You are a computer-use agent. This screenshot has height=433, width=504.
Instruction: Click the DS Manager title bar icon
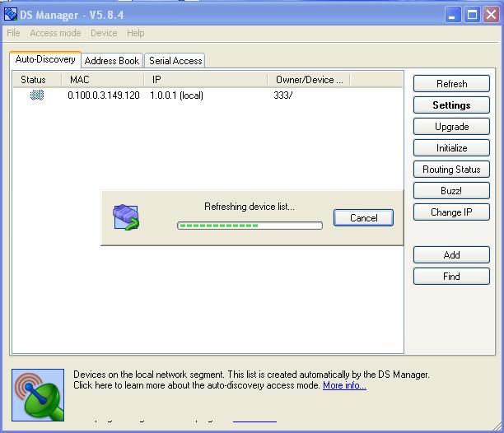[x=11, y=14]
